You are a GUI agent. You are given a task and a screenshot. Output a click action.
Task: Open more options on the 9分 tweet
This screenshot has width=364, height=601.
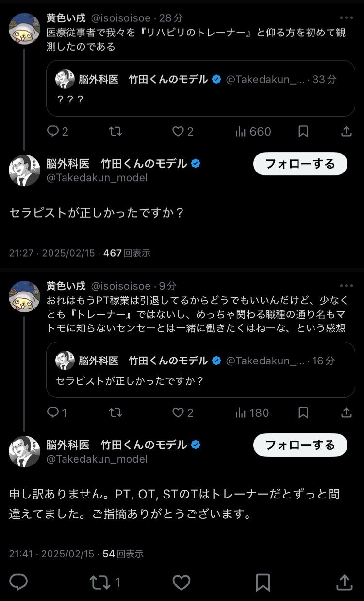click(346, 286)
